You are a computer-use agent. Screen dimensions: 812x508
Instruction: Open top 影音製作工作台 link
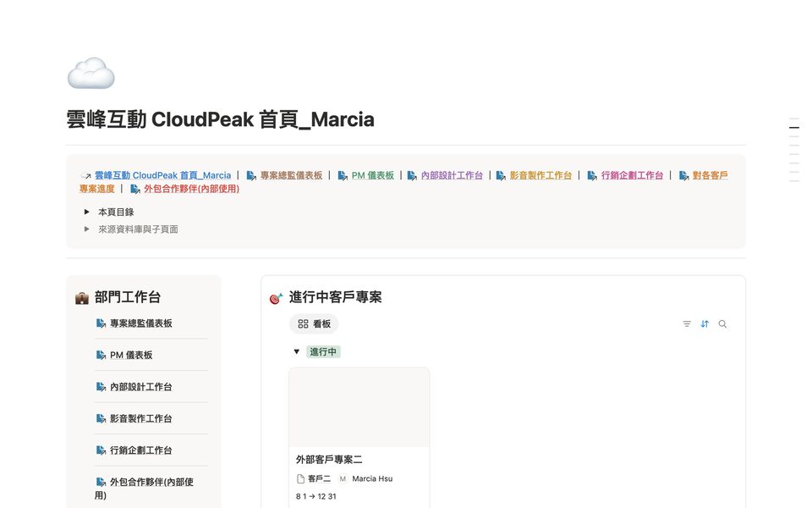(x=540, y=176)
